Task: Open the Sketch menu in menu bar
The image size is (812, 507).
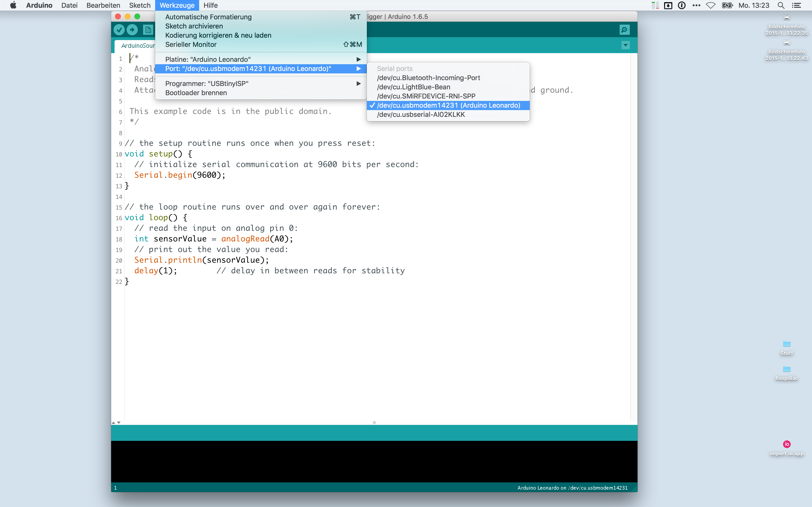Action: pyautogui.click(x=140, y=5)
